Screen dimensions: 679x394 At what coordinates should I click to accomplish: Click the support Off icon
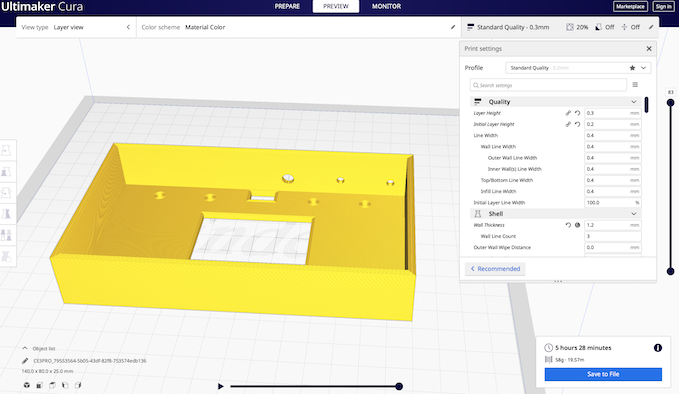coord(598,27)
